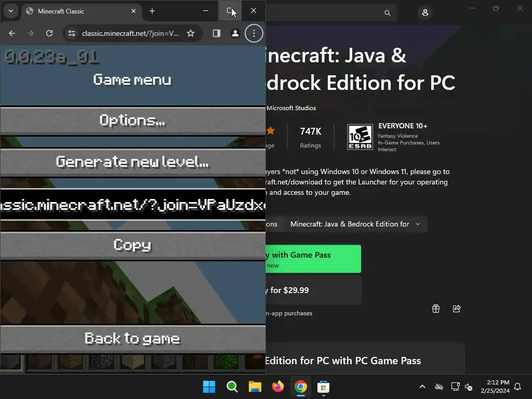
Task: Click the green Game Pass button
Action: [313, 259]
